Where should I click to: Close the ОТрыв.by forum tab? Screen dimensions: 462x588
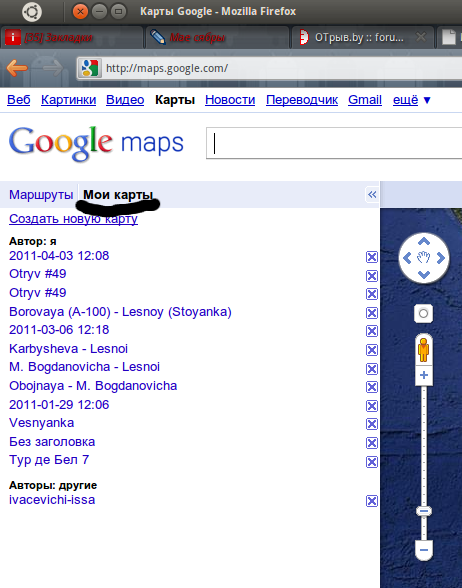[x=421, y=37]
